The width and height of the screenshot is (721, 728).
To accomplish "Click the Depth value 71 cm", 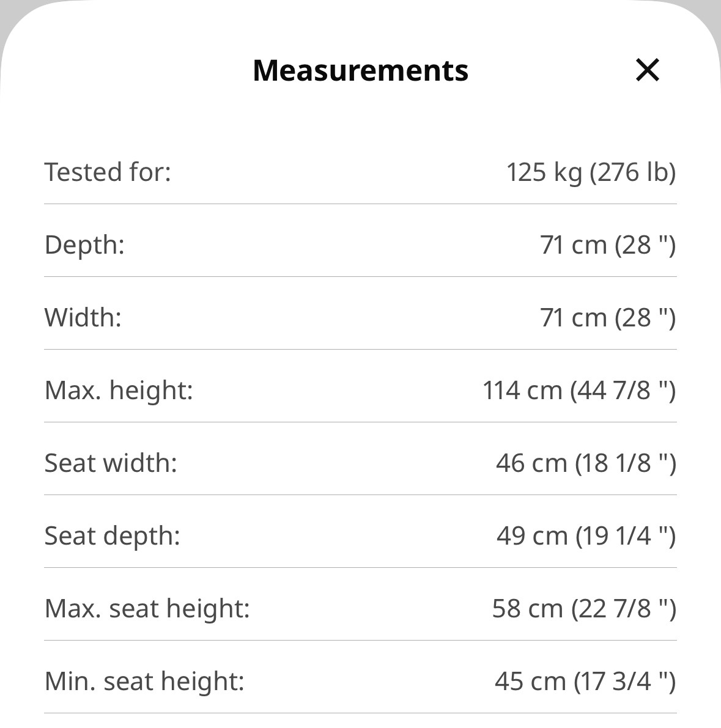I will (608, 245).
